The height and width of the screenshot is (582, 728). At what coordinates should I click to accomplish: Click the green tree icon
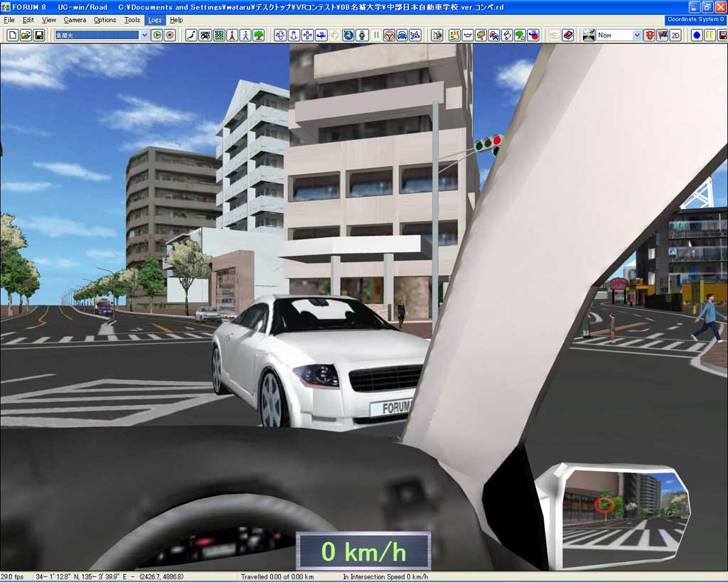[259, 36]
